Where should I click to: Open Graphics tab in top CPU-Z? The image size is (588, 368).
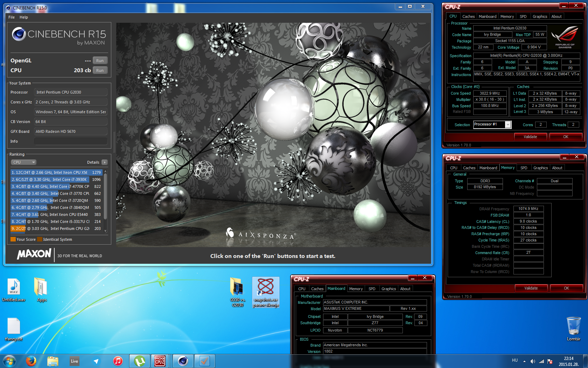click(x=540, y=16)
